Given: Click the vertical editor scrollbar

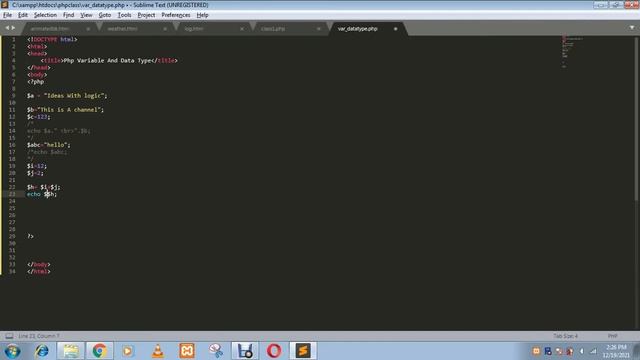Looking at the screenshot, I should pyautogui.click(x=637, y=118).
